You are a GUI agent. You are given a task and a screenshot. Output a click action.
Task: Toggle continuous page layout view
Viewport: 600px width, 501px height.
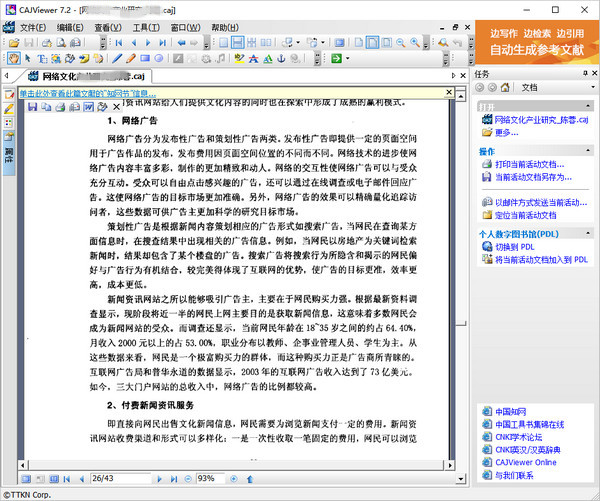[x=238, y=42]
